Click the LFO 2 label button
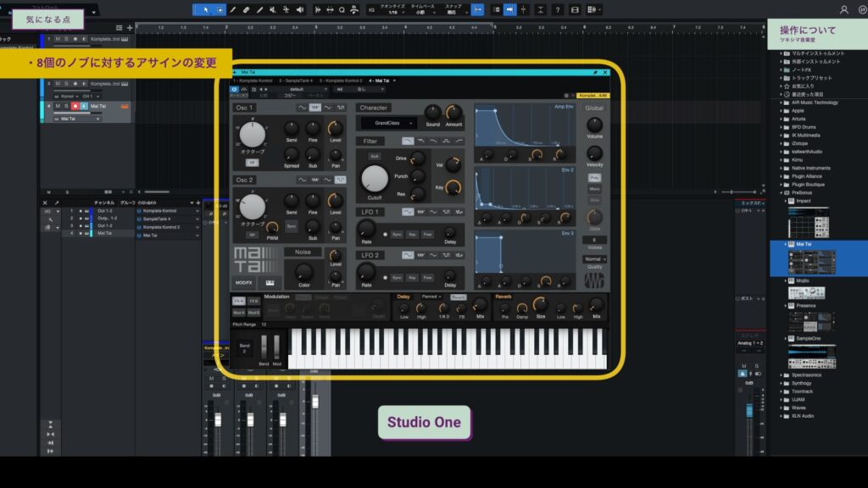This screenshot has height=488, width=868. pos(370,255)
